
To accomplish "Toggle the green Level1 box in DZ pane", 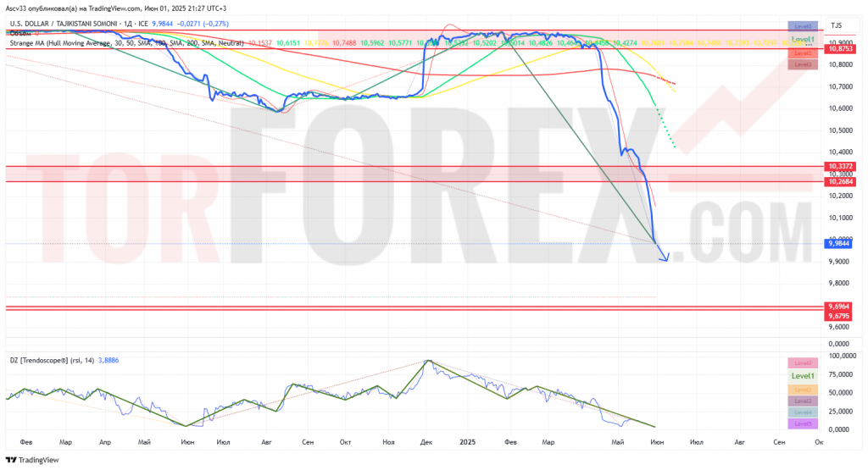I will point(803,376).
